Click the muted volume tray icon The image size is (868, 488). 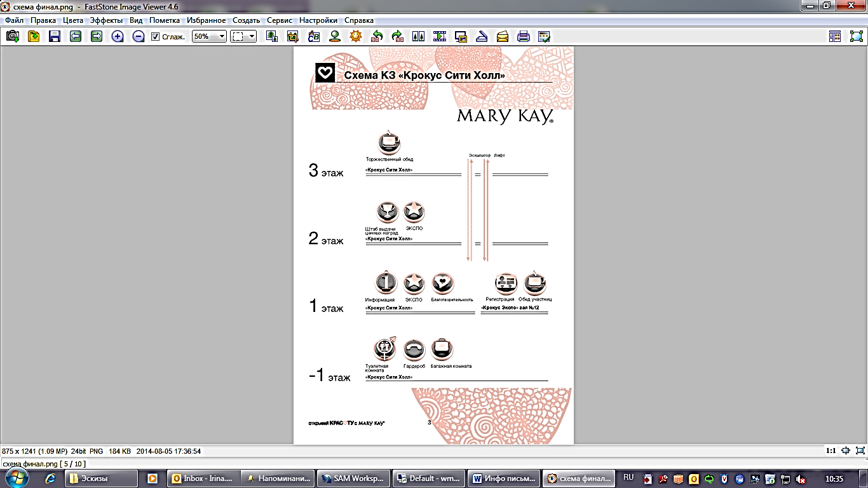(801, 479)
